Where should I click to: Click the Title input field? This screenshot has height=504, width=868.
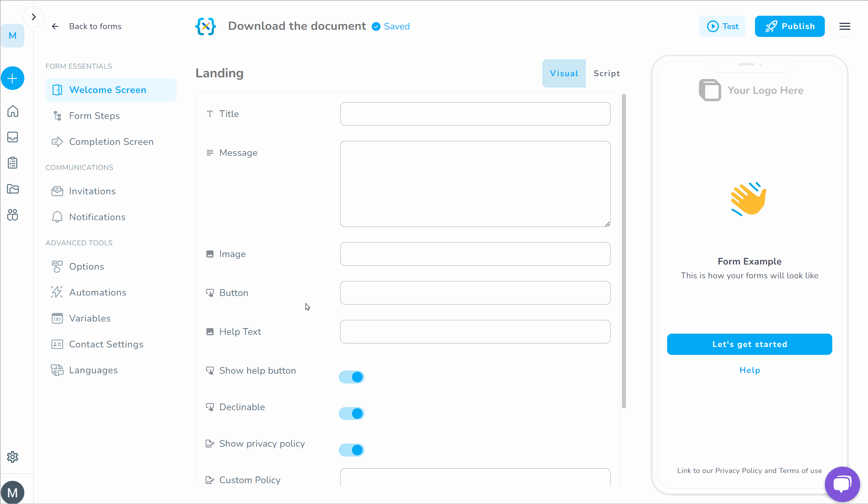(474, 113)
